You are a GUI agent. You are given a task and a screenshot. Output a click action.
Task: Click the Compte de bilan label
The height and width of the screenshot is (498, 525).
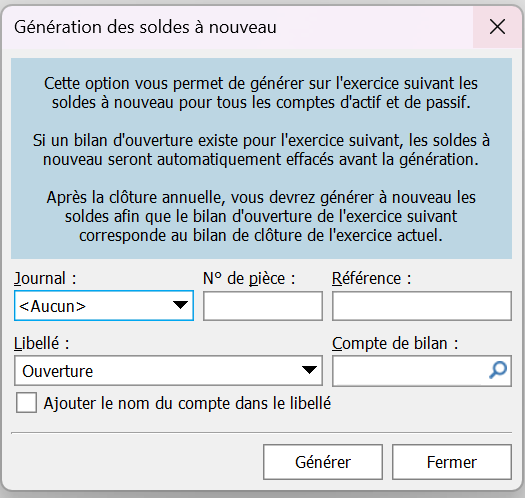coord(395,343)
